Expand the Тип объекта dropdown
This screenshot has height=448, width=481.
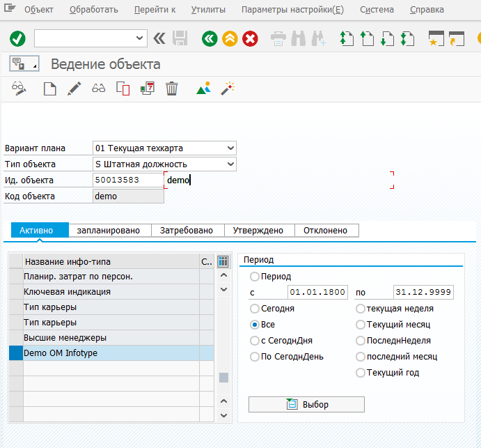(230, 164)
